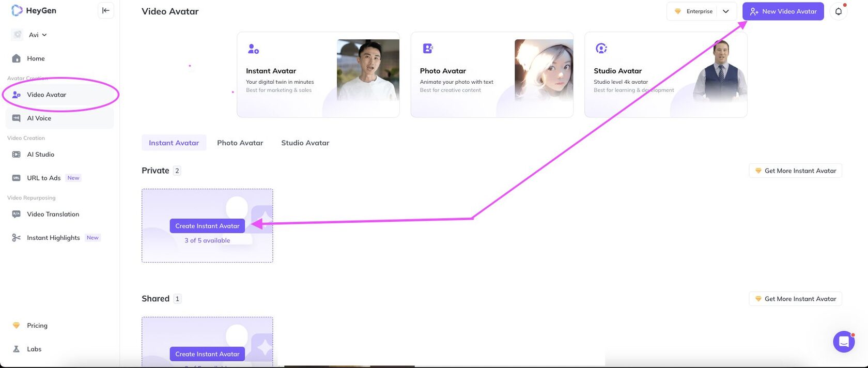This screenshot has height=368, width=868.
Task: Click the Avi workspace avatar icon
Action: tap(18, 35)
